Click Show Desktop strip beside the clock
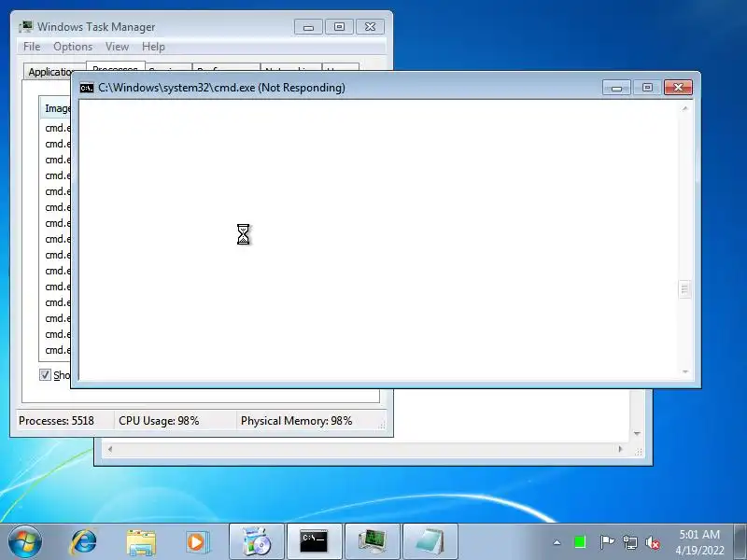The width and height of the screenshot is (747, 560). coord(740,542)
